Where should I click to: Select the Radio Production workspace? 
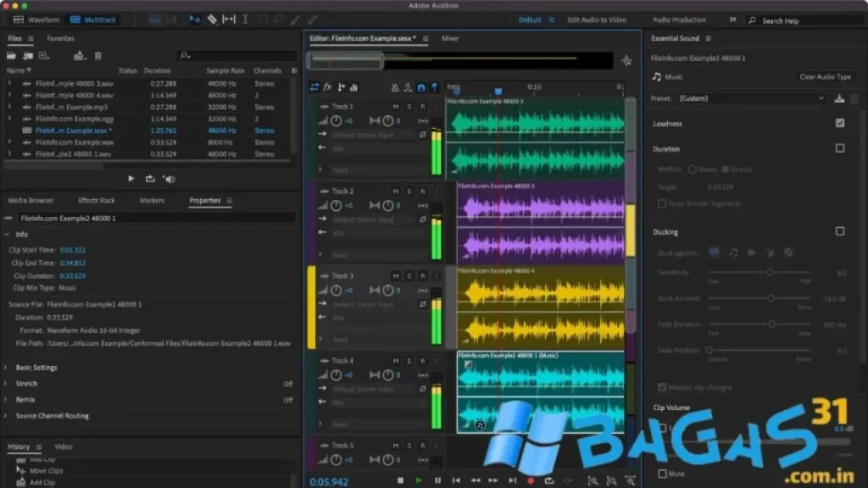click(679, 19)
